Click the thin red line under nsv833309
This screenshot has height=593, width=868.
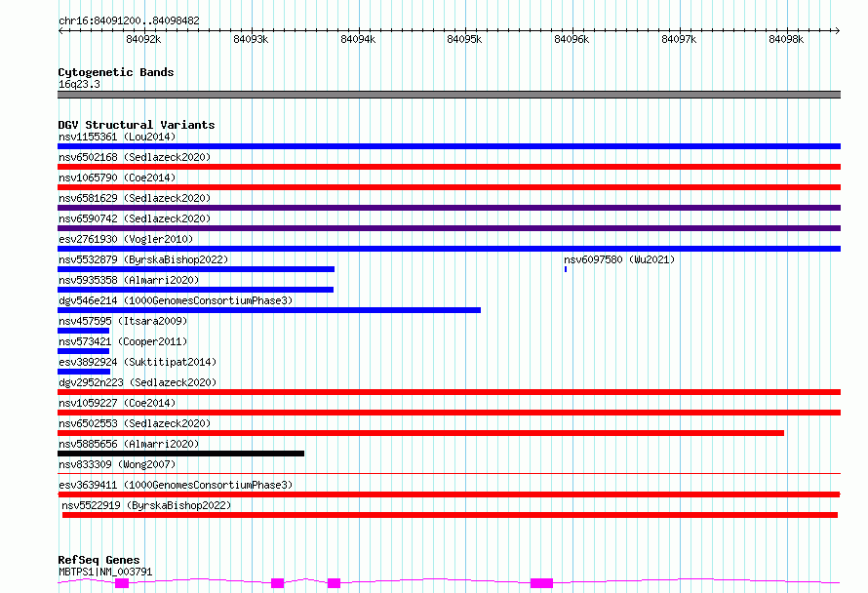(x=449, y=473)
